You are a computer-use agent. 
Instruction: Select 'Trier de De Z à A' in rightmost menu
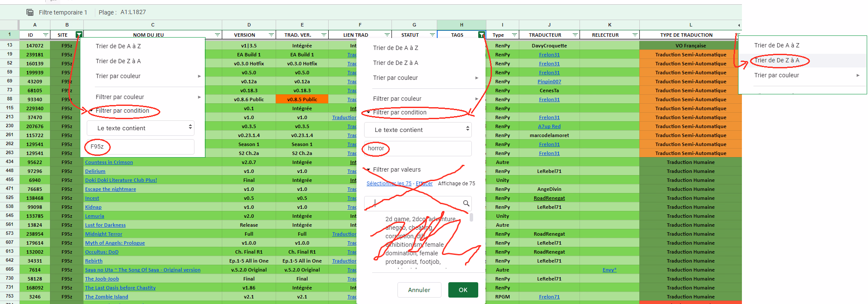pyautogui.click(x=777, y=60)
